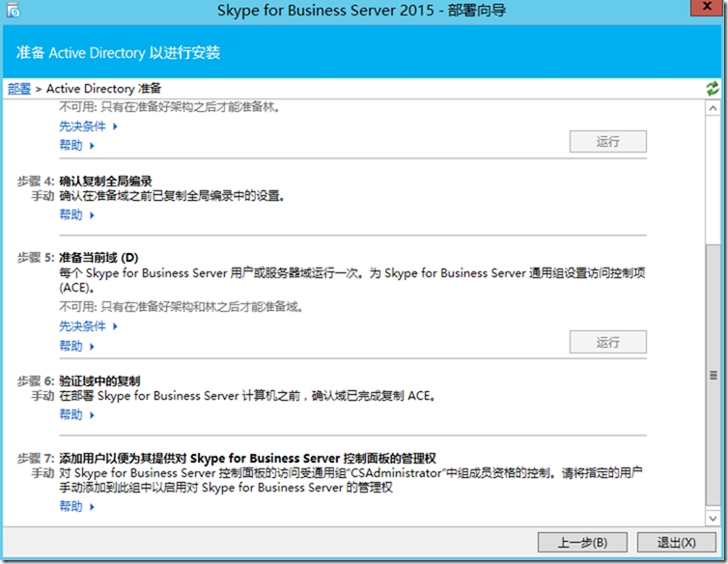Expand 先决条件 for step 5 准备当前域
Screen dimensions: 728x564
click(88, 326)
